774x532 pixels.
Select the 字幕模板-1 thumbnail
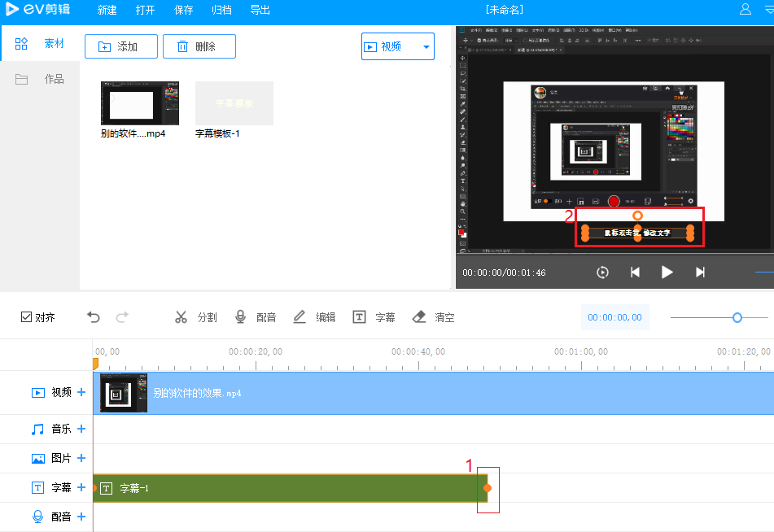(x=234, y=104)
